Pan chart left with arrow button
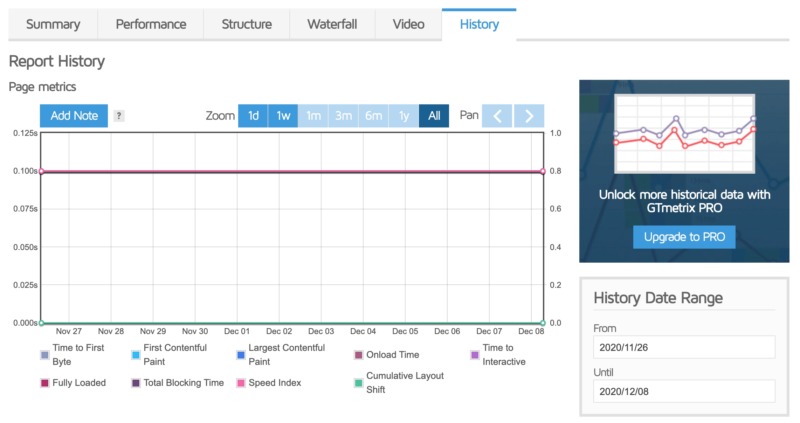800x423 pixels. (500, 116)
